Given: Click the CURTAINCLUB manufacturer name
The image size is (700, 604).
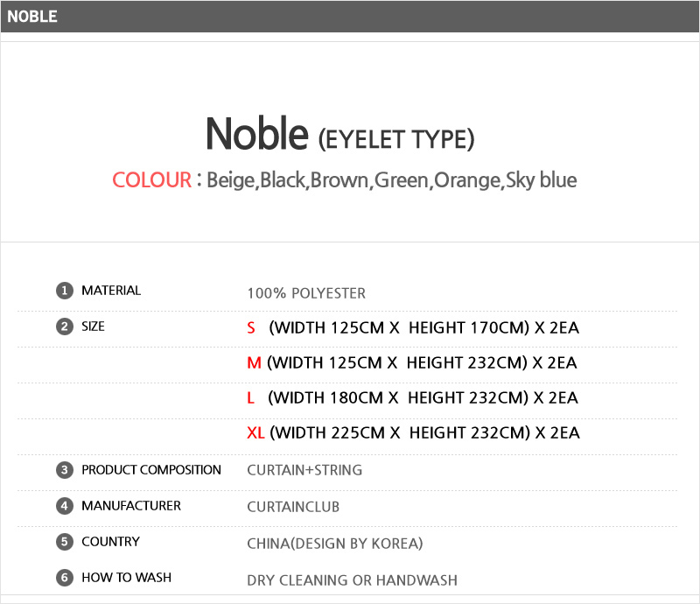Looking at the screenshot, I should point(293,507).
